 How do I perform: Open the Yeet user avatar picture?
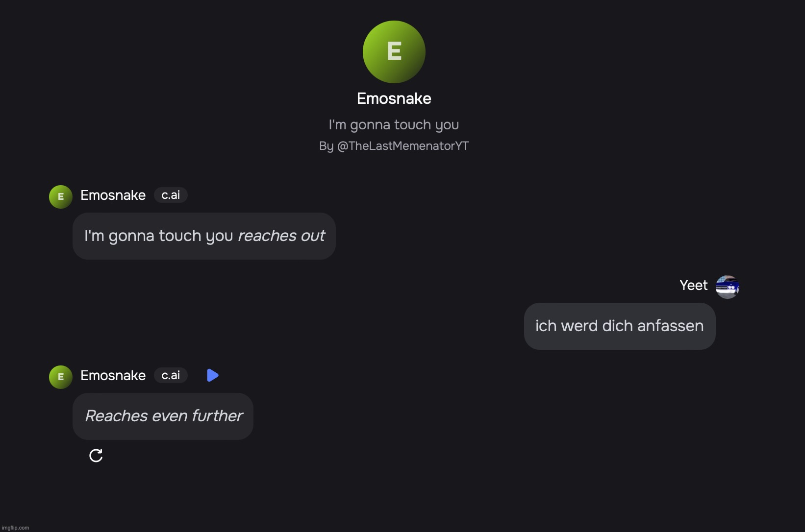coord(727,287)
